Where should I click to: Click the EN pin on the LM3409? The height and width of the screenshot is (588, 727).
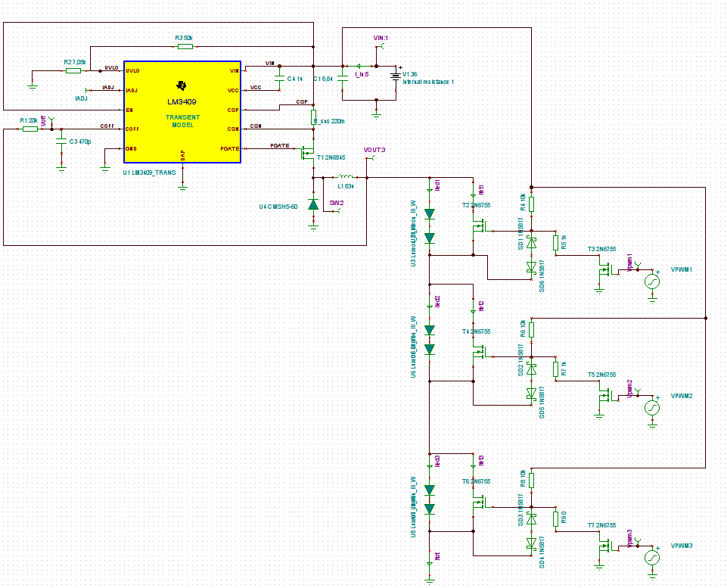[129, 110]
